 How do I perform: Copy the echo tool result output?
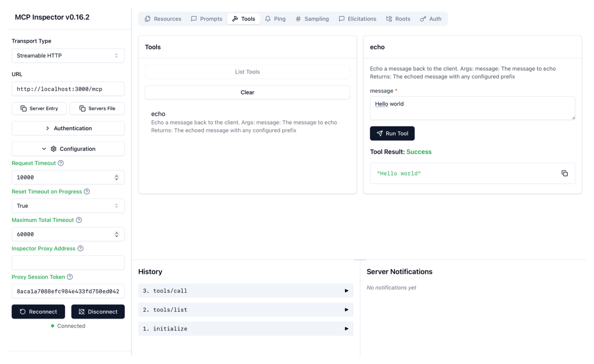(x=565, y=173)
